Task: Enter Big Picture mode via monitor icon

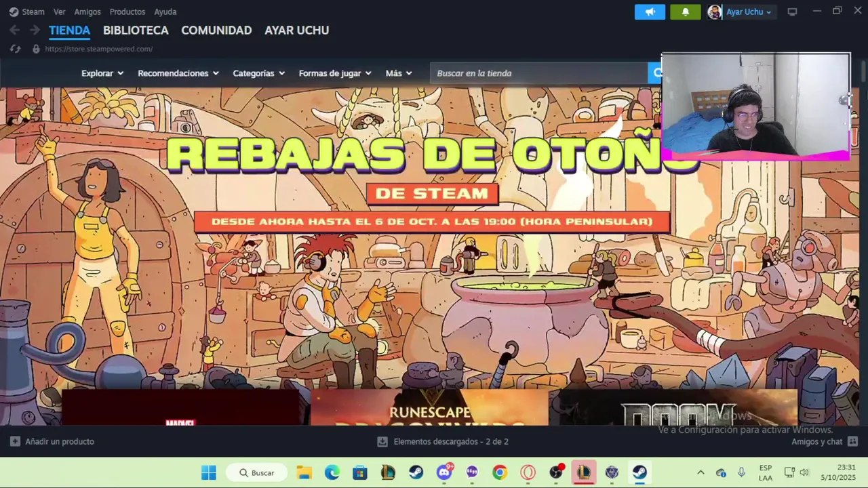Action: pos(792,12)
